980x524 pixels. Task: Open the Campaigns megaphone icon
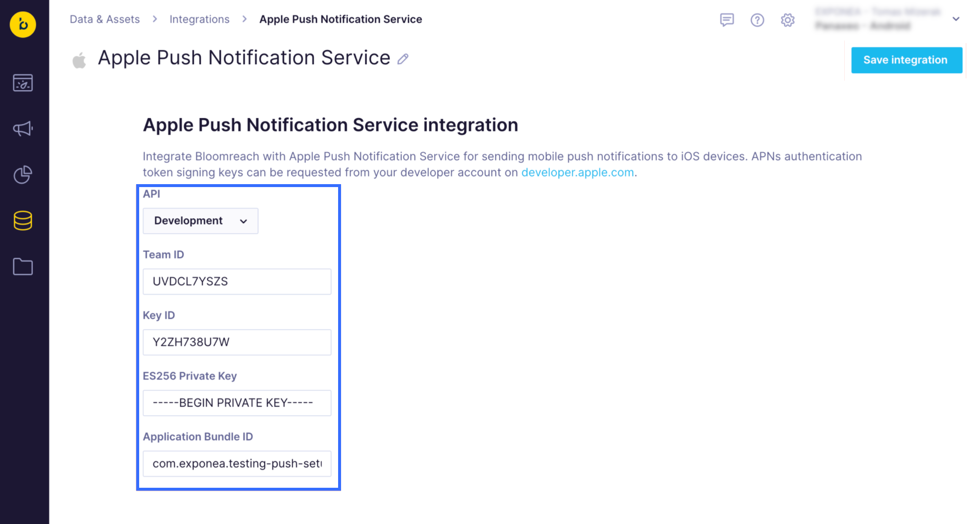(23, 129)
